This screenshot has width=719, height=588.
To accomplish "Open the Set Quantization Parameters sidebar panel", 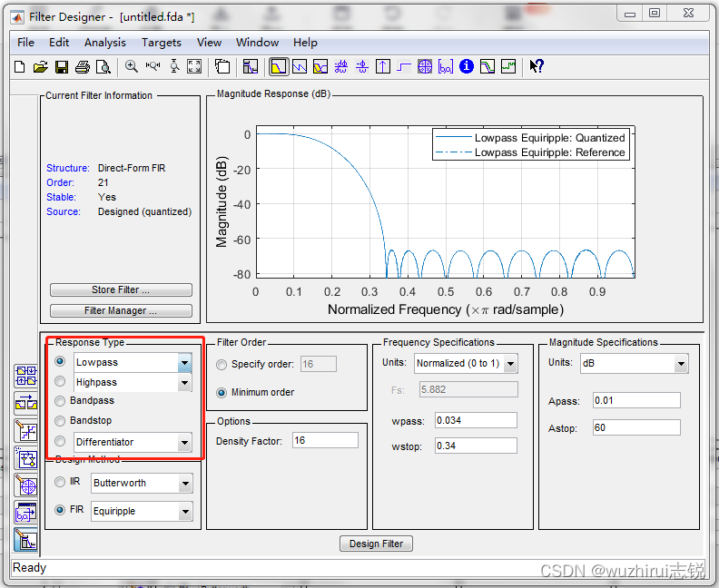I will 26,431.
